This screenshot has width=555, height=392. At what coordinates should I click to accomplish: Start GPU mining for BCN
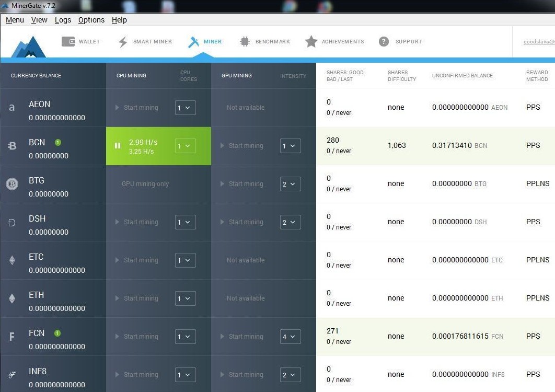pos(242,145)
